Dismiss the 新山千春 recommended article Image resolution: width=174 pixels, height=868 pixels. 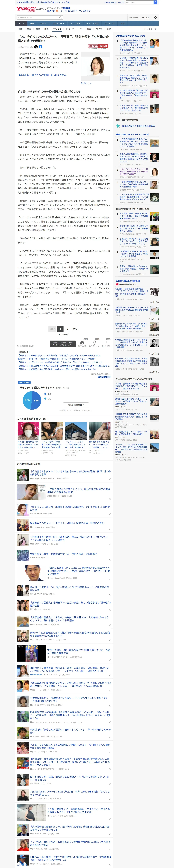[x=109, y=499]
